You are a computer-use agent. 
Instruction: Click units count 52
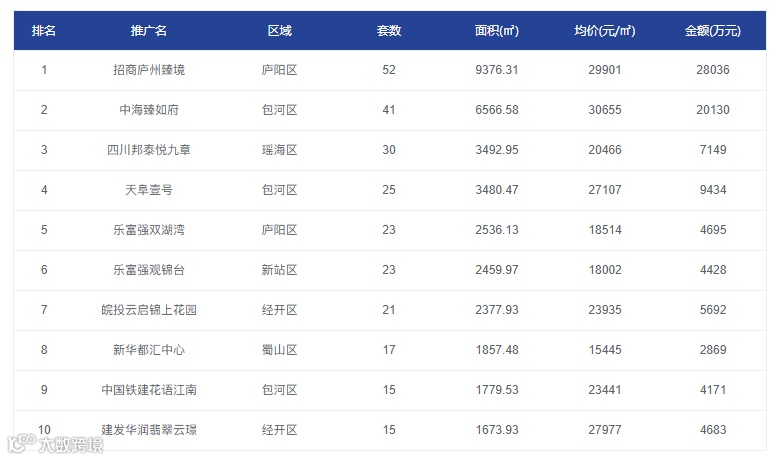[x=389, y=70]
